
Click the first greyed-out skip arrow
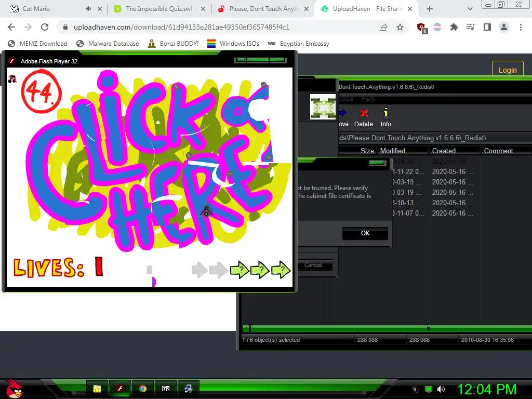tap(199, 270)
